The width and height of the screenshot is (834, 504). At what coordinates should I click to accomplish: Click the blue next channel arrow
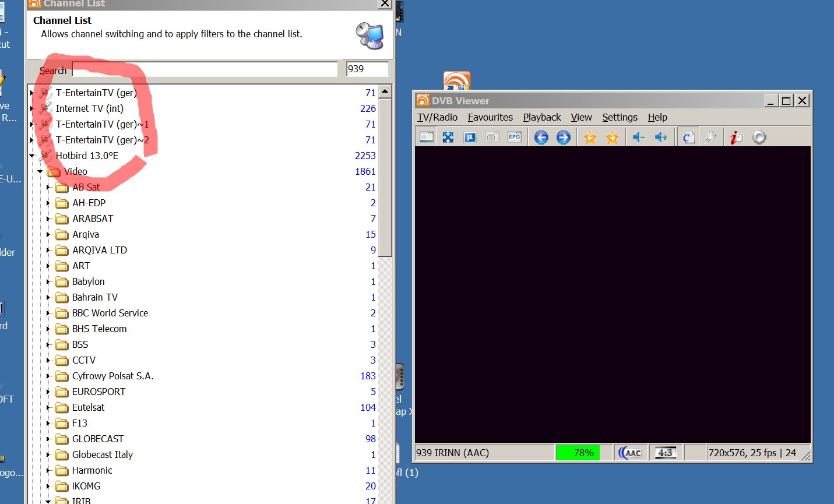pyautogui.click(x=563, y=138)
